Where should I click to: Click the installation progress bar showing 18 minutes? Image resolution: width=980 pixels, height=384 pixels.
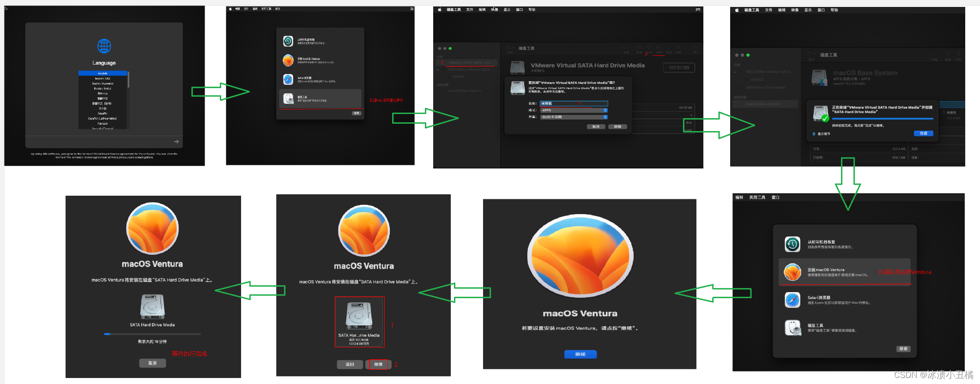152,334
